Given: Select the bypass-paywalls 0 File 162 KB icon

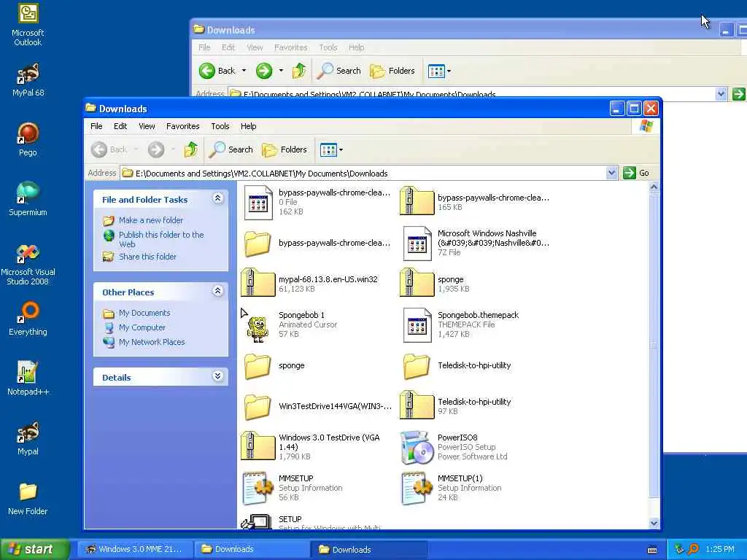Looking at the screenshot, I should [258, 203].
